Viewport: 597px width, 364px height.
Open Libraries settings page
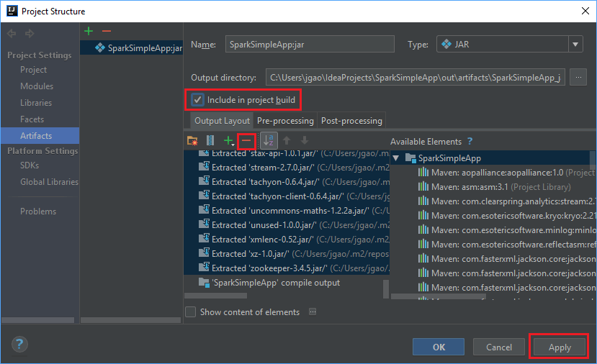pyautogui.click(x=36, y=103)
